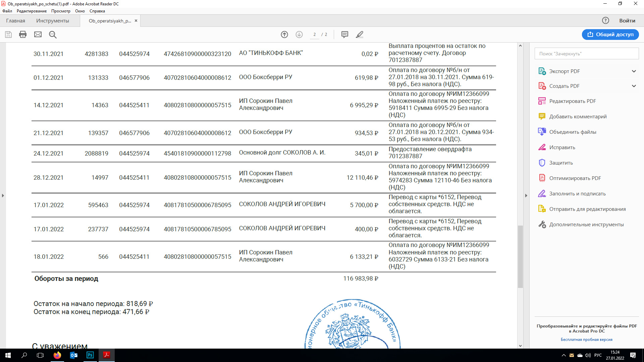The width and height of the screenshot is (644, 362).
Task: Launch Photoshop from the taskbar
Action: 90,355
